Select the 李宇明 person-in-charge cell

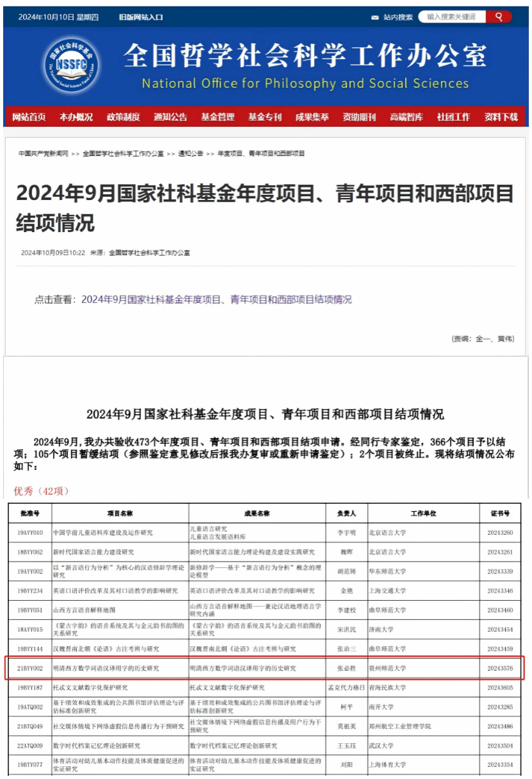(x=346, y=533)
